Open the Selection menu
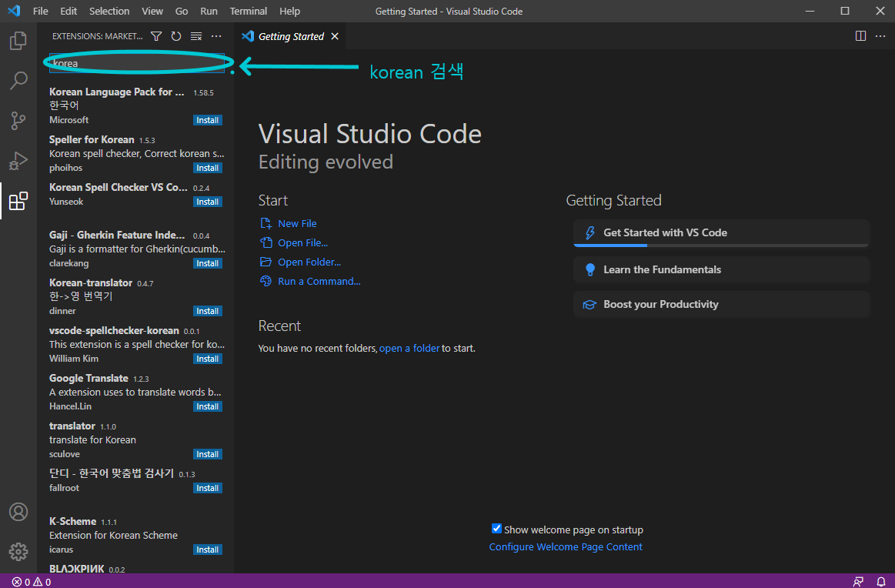 tap(109, 11)
